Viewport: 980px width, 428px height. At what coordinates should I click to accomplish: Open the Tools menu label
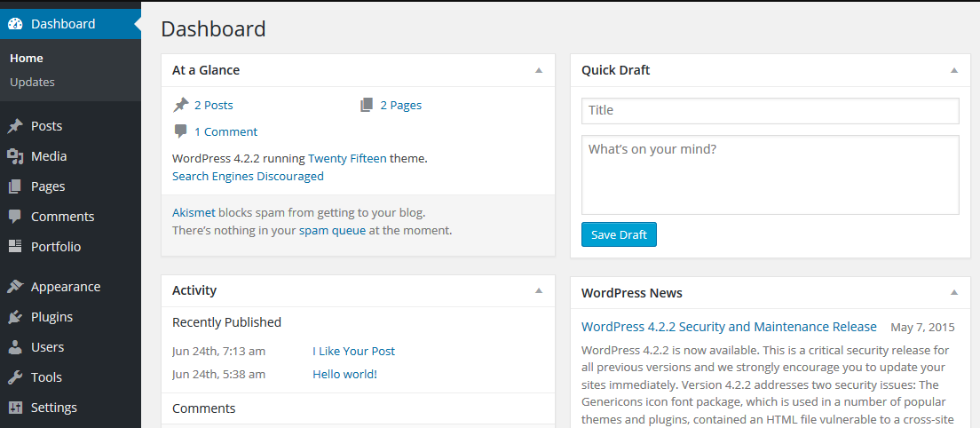(46, 377)
